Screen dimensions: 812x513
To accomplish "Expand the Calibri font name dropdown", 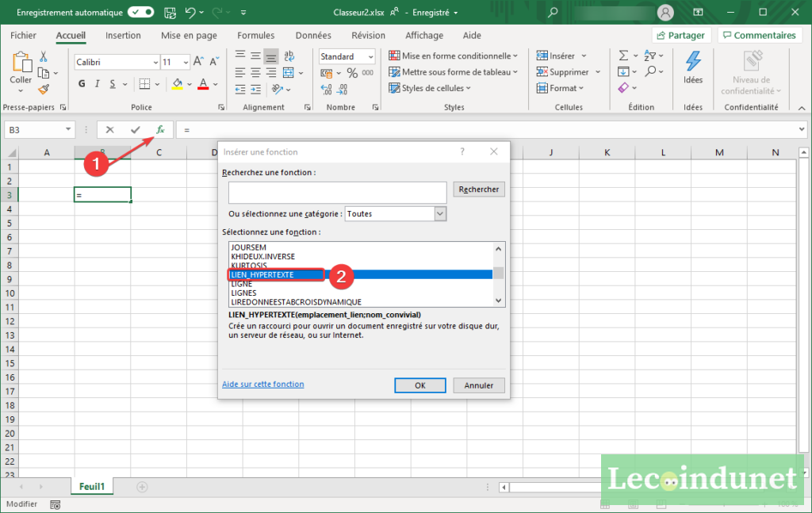I will (x=155, y=62).
